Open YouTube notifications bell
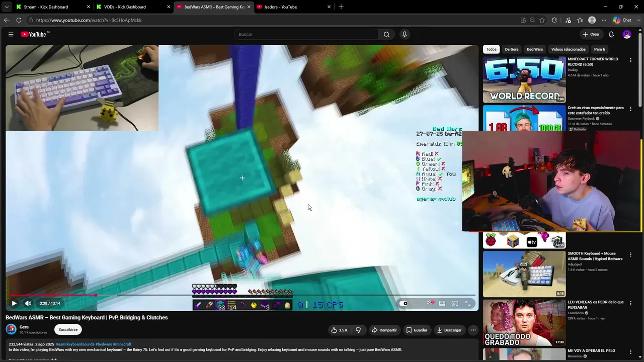 (611, 34)
